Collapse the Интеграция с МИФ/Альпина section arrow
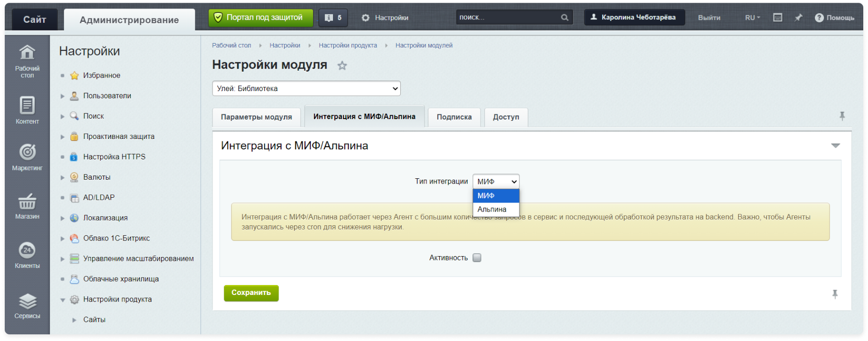 click(x=836, y=146)
